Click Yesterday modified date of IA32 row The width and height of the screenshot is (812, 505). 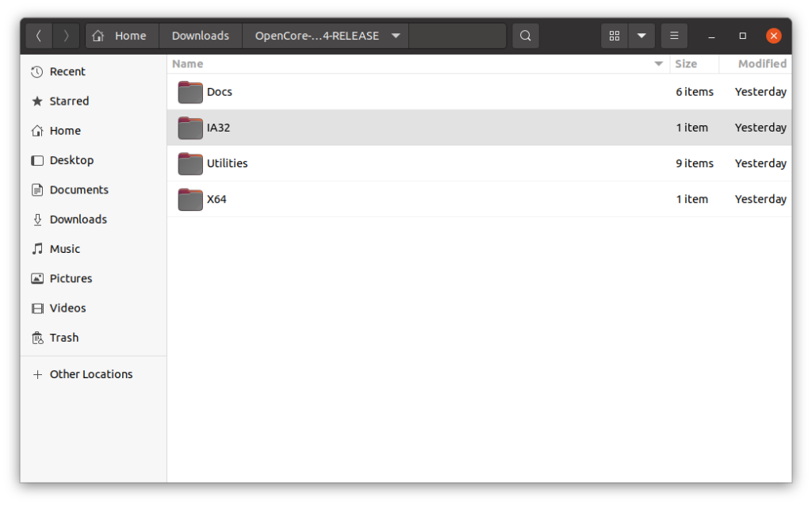click(760, 128)
